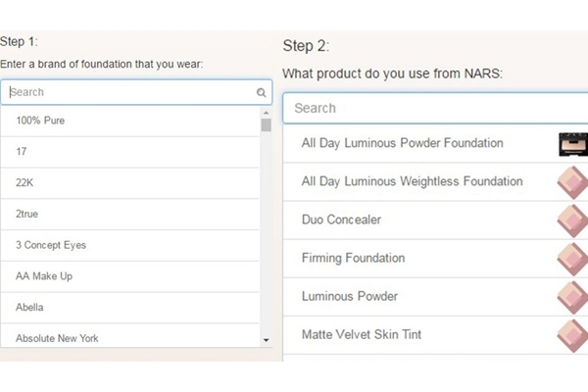Focus the brand search input field
Screen dimensions: 588x392
tap(129, 92)
